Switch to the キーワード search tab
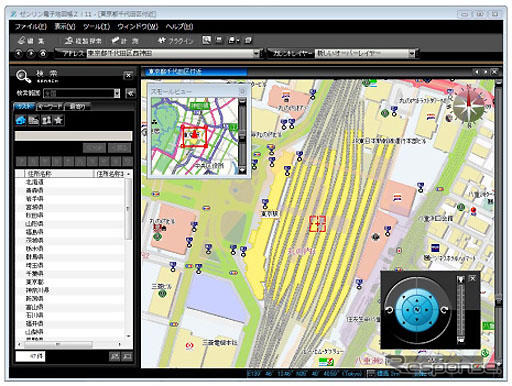 pyautogui.click(x=50, y=107)
